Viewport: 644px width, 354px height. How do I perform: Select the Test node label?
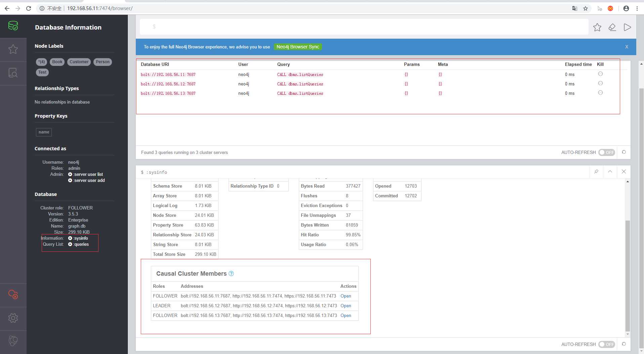(x=42, y=72)
